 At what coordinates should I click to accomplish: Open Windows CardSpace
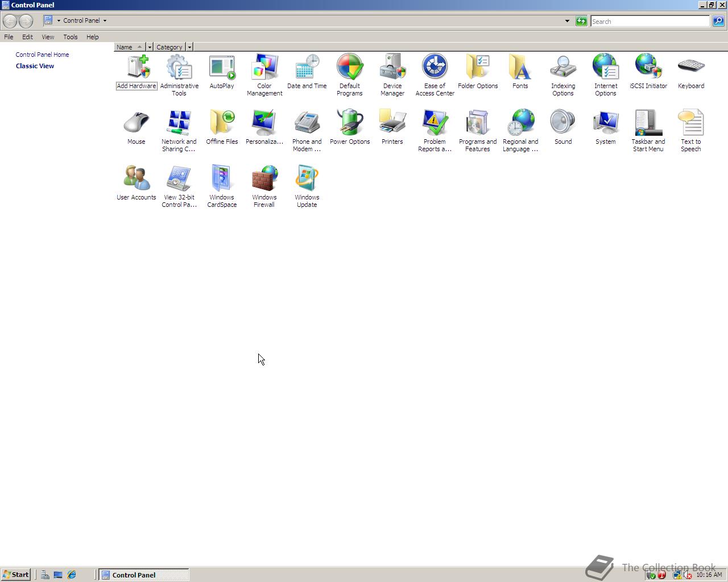point(222,186)
